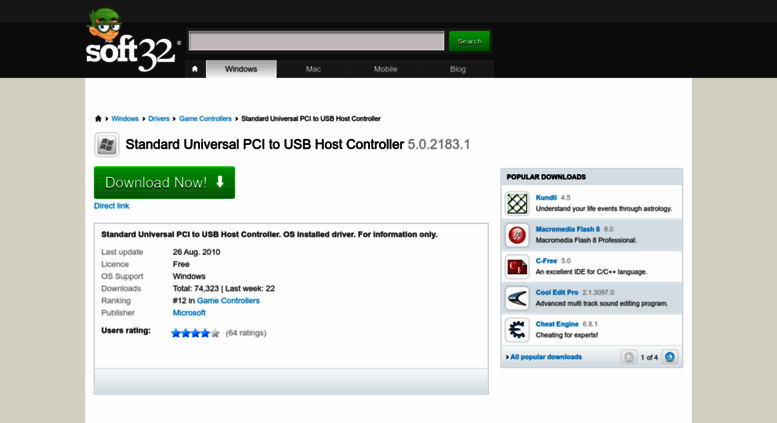Focus the search input field
The width and height of the screenshot is (777, 423).
point(317,41)
